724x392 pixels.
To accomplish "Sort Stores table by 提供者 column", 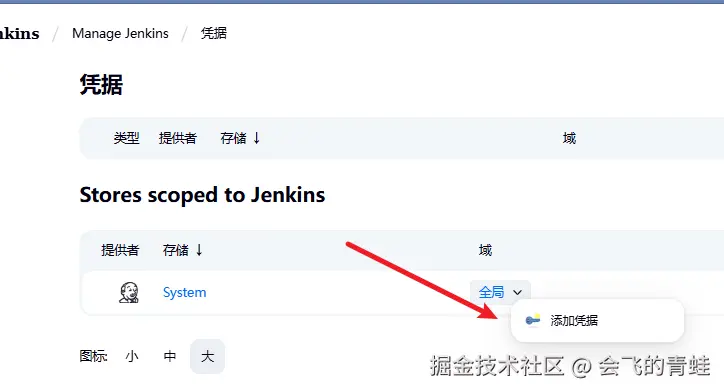I will 120,250.
